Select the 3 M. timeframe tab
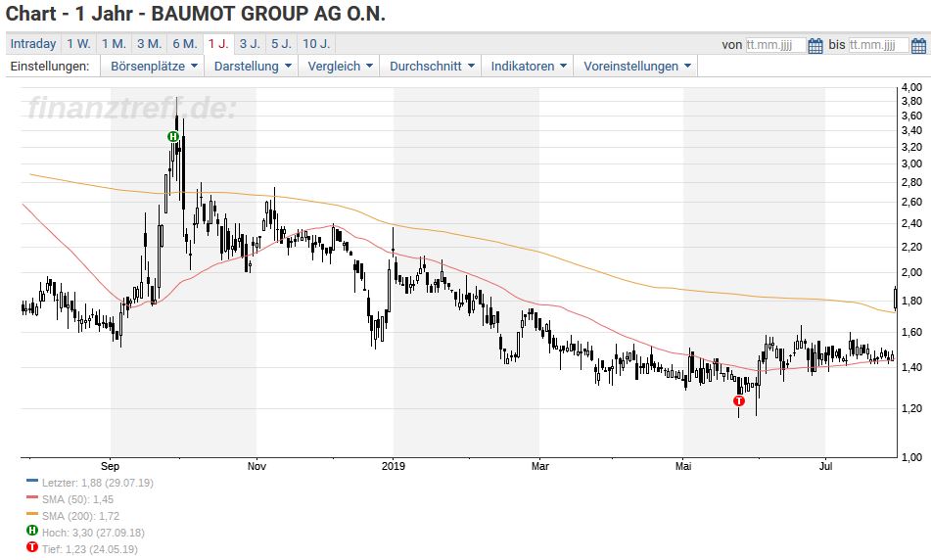931x560 pixels. coord(149,44)
